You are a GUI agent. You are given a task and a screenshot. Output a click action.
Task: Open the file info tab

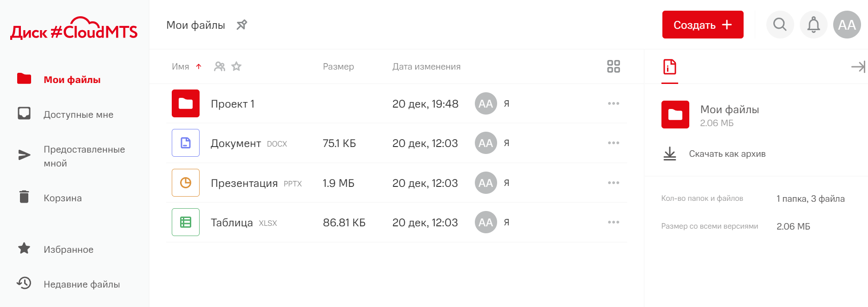coord(669,67)
